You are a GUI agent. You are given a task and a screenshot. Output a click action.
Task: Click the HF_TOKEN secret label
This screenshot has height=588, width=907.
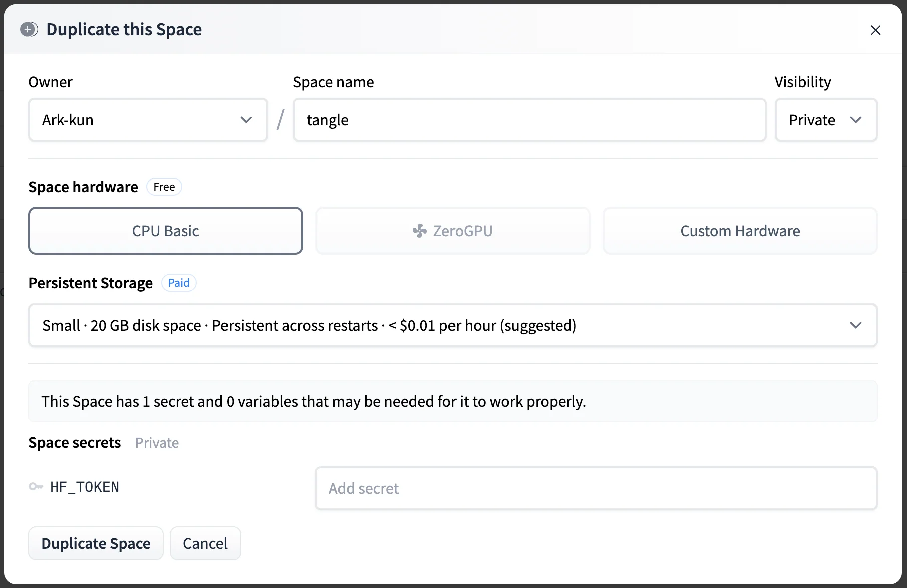85,487
